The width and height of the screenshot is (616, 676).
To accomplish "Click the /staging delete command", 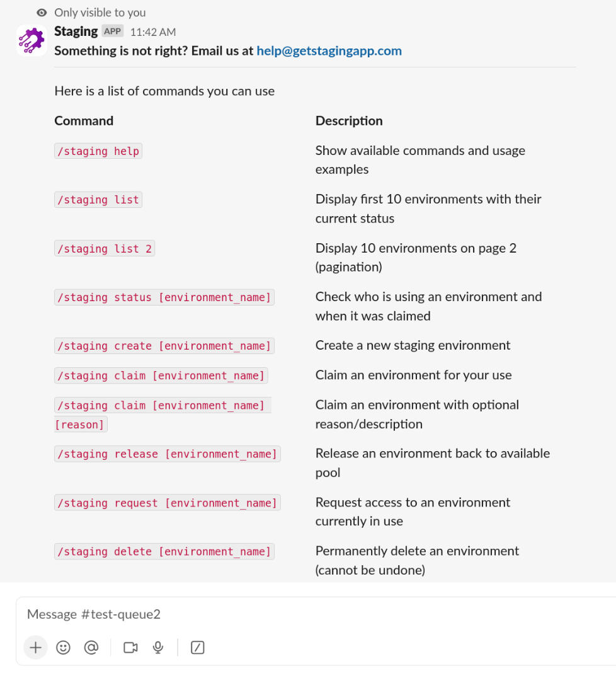I will [x=164, y=551].
